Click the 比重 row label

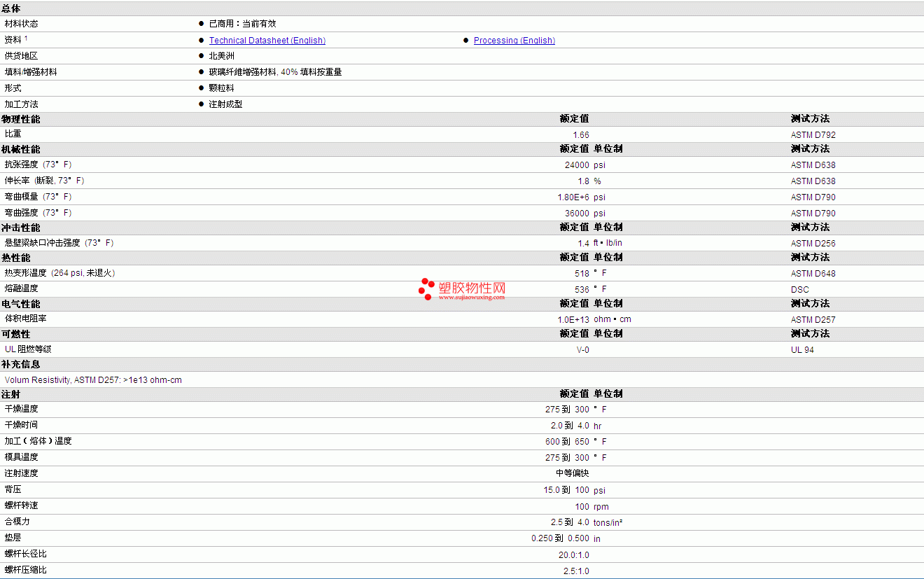(x=13, y=134)
